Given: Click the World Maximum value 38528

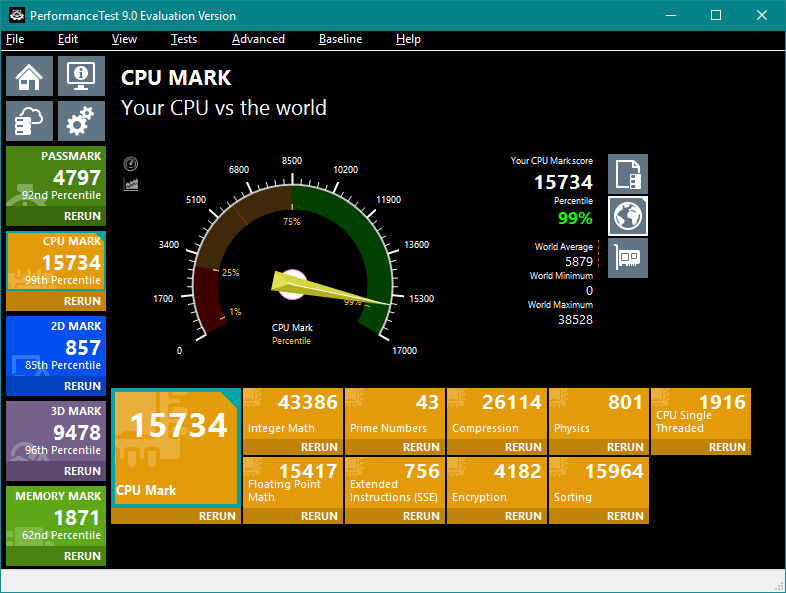Looking at the screenshot, I should [x=575, y=319].
